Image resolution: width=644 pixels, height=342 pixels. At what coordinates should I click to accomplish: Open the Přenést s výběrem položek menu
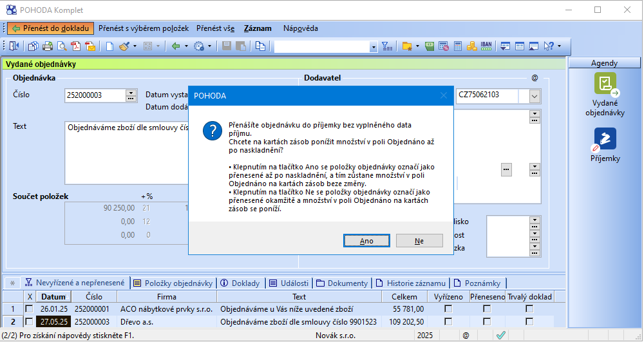point(144,28)
